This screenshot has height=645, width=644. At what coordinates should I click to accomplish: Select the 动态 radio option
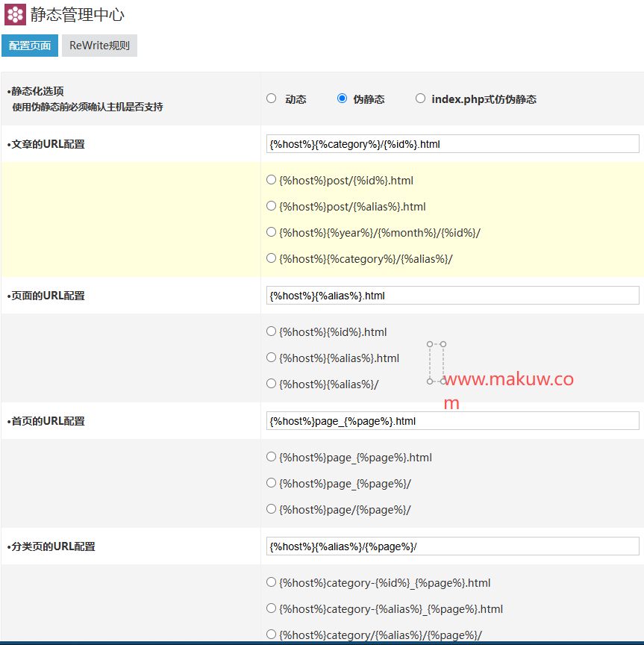click(271, 99)
